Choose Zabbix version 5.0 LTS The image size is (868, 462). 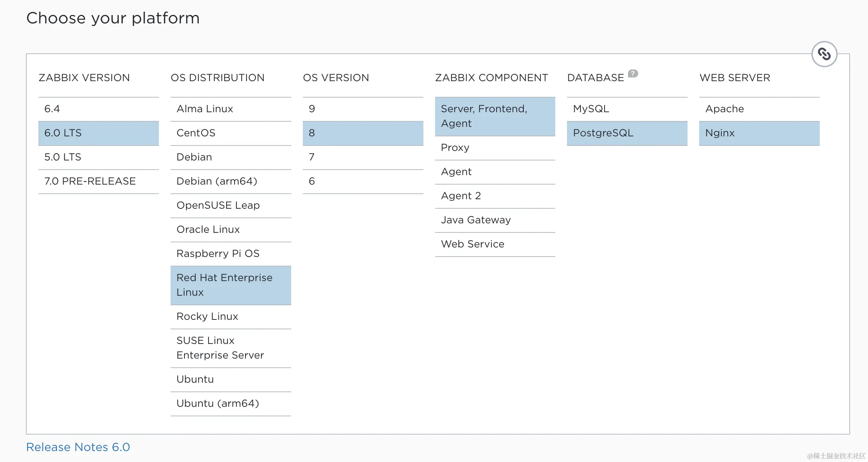pyautogui.click(x=98, y=157)
